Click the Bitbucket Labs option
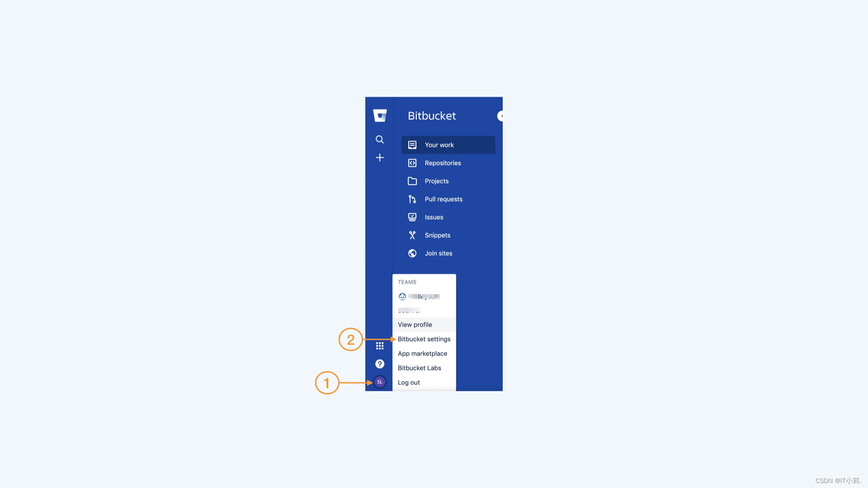Screen dimensions: 868x488 [x=420, y=368]
